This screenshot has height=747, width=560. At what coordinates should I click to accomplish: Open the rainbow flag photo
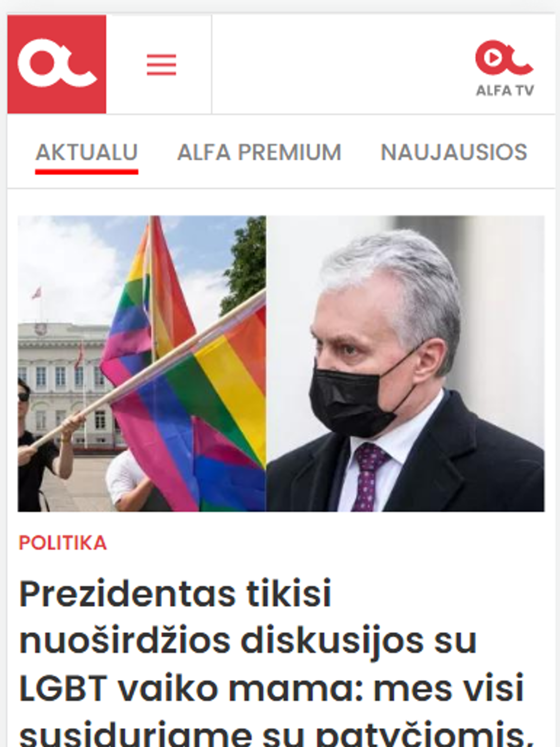(142, 363)
